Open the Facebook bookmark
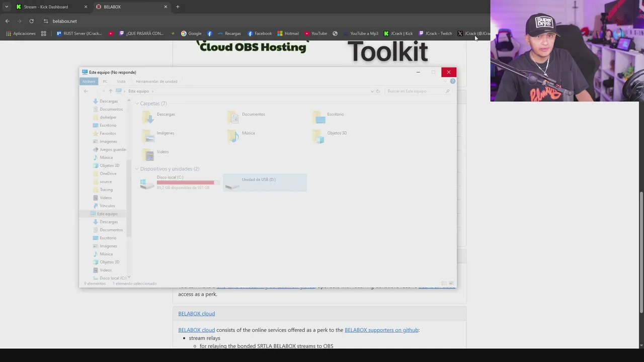The height and width of the screenshot is (362, 644). point(260,34)
